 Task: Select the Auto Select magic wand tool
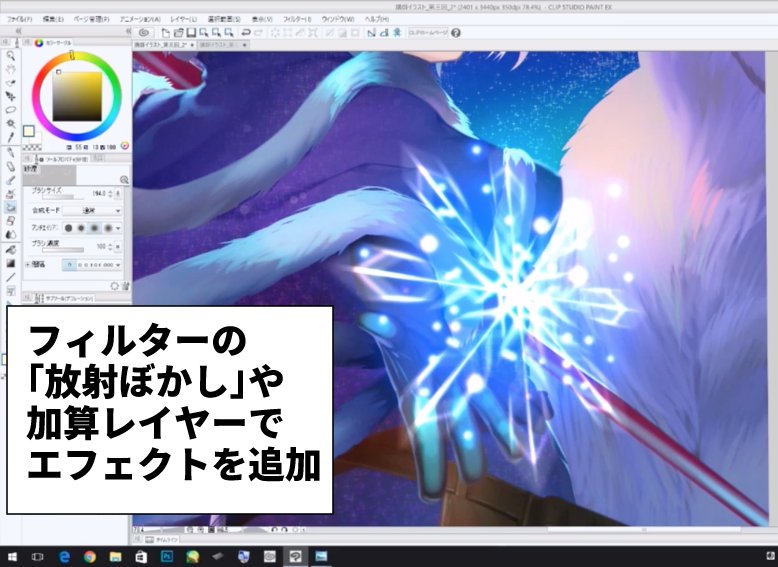[x=10, y=123]
